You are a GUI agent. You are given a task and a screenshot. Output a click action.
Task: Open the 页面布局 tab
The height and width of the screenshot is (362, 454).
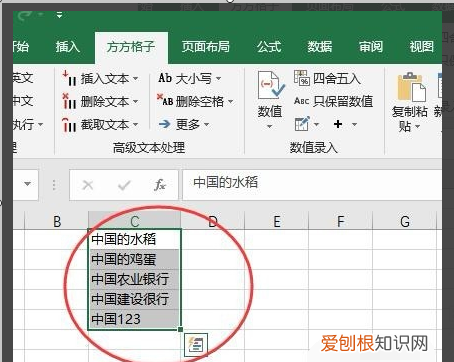(x=206, y=47)
